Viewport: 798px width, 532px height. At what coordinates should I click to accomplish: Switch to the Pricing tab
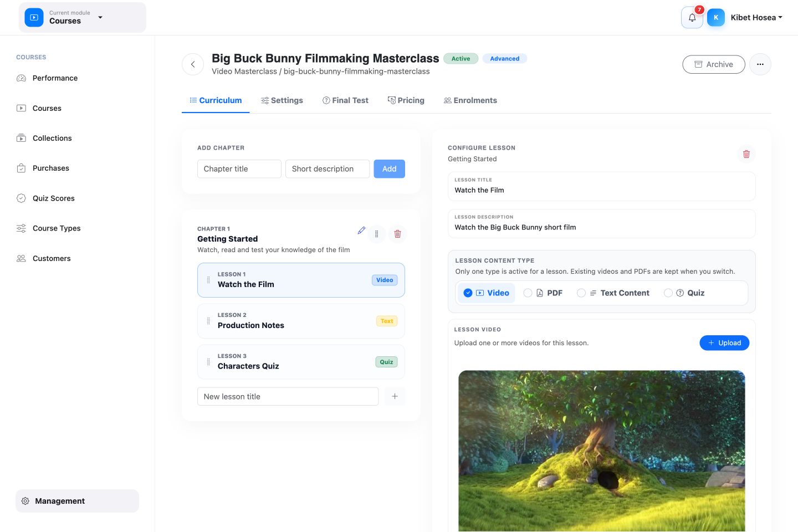click(406, 100)
